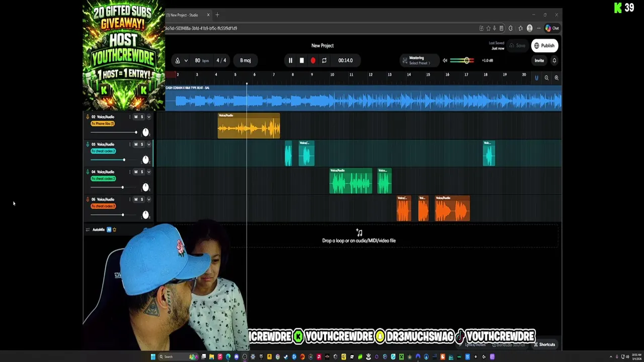Open track 02 three-dot menu
The width and height of the screenshot is (644, 362).
click(129, 117)
